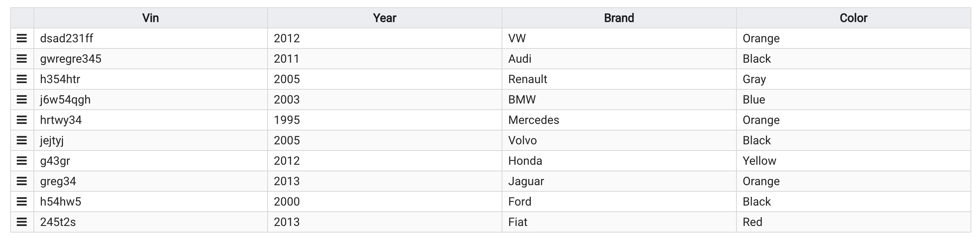The height and width of the screenshot is (242, 980).
Task: Click the Vin column header
Action: tap(151, 18)
